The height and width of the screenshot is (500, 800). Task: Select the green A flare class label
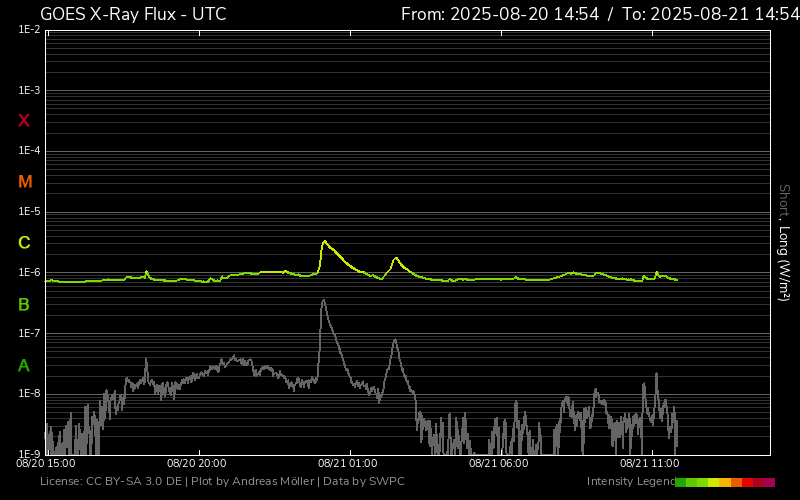[x=24, y=366]
